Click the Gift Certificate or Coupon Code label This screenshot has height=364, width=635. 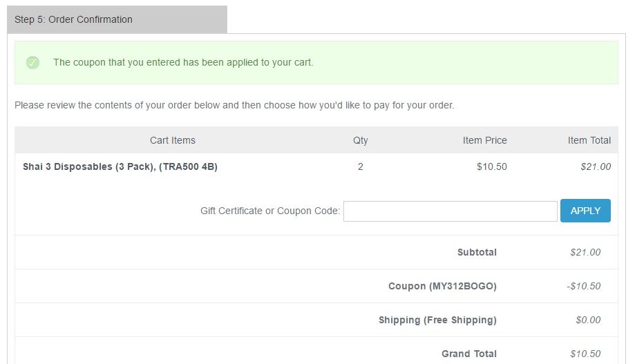(270, 211)
